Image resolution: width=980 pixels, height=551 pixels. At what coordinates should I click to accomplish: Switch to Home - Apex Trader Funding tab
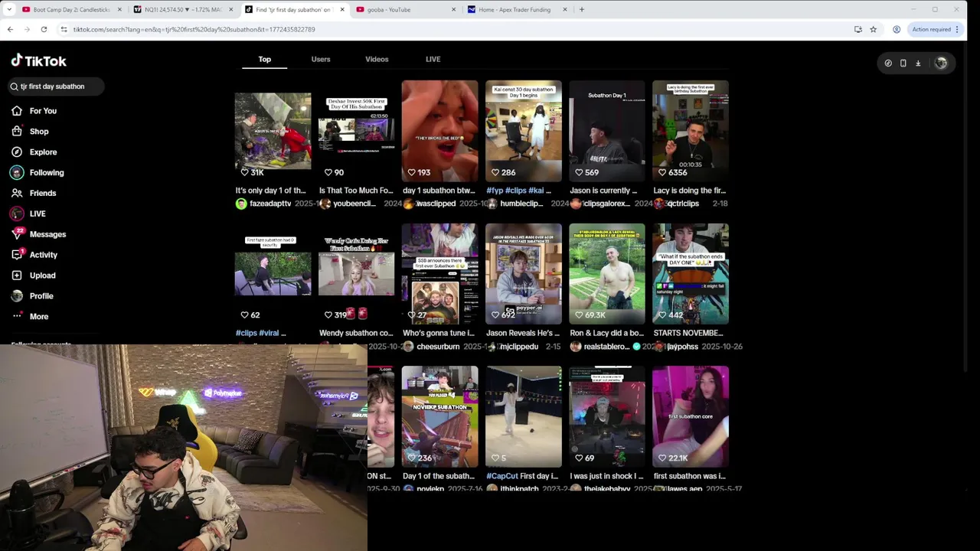[x=517, y=10]
